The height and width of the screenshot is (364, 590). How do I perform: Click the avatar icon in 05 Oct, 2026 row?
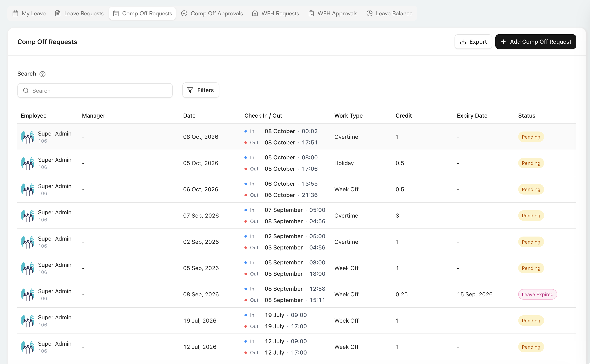tap(28, 163)
